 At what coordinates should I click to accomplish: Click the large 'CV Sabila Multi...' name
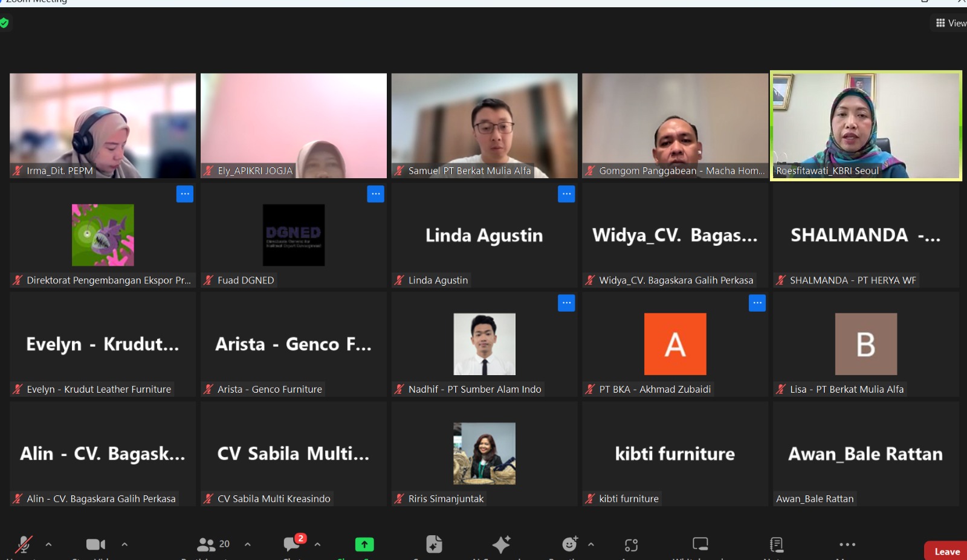[294, 454]
